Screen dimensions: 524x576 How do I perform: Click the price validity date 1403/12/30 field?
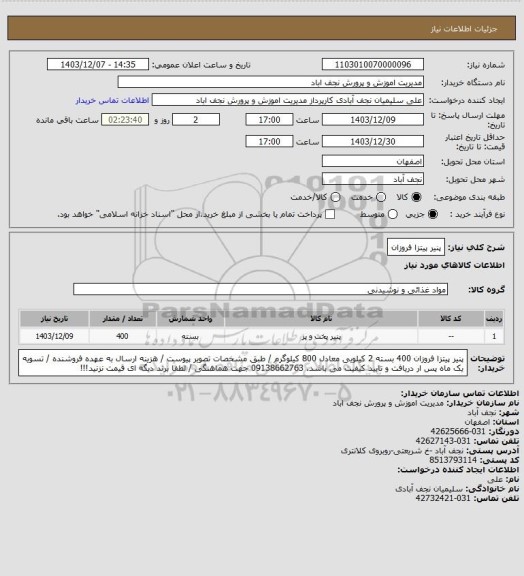pyautogui.click(x=373, y=141)
